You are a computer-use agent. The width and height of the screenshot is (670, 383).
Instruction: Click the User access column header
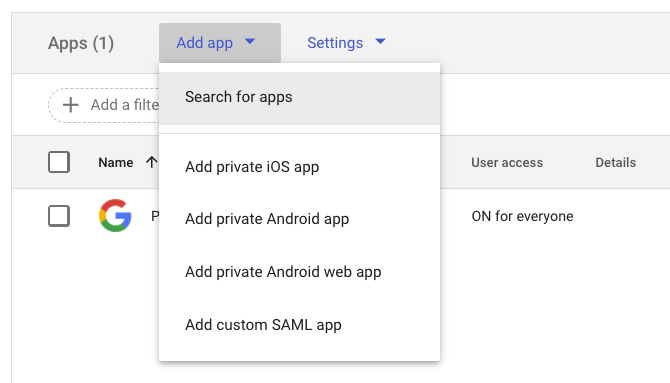[507, 162]
